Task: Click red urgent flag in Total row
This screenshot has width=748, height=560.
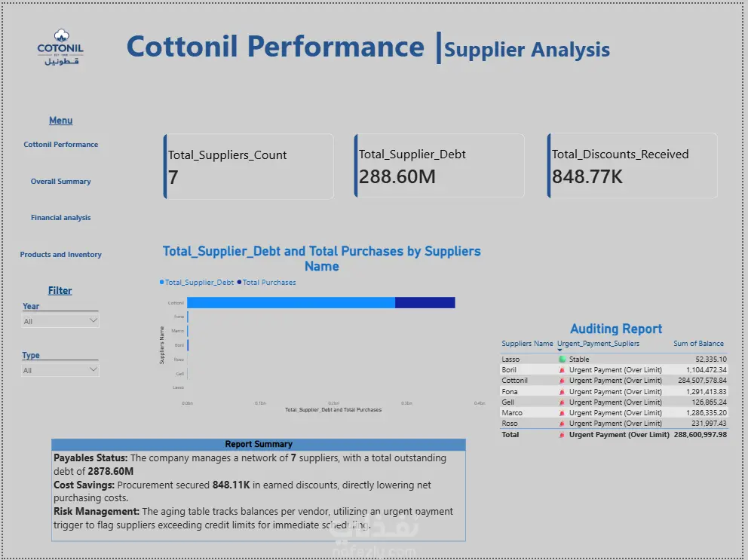Action: point(562,435)
